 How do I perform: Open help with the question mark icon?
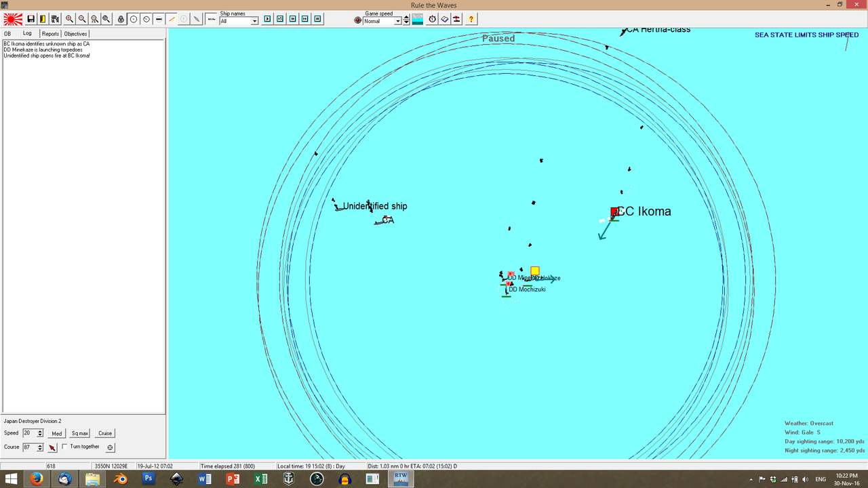click(471, 19)
